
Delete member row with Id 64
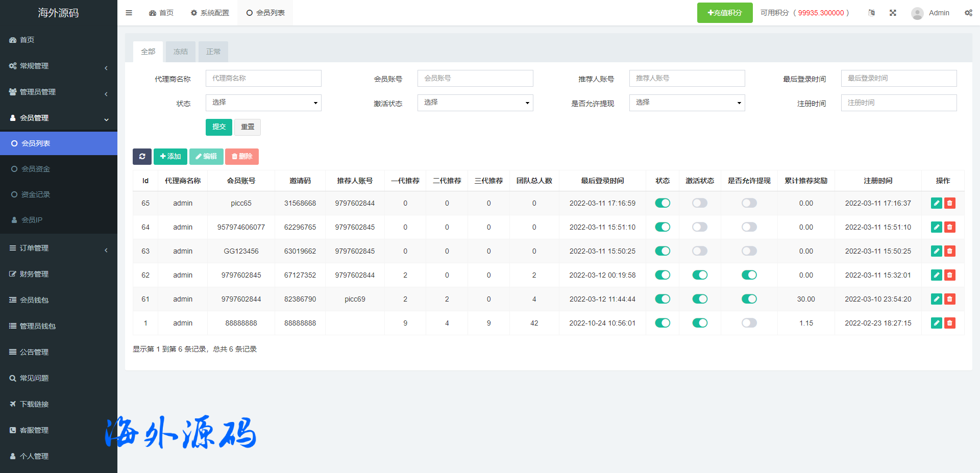coord(949,227)
